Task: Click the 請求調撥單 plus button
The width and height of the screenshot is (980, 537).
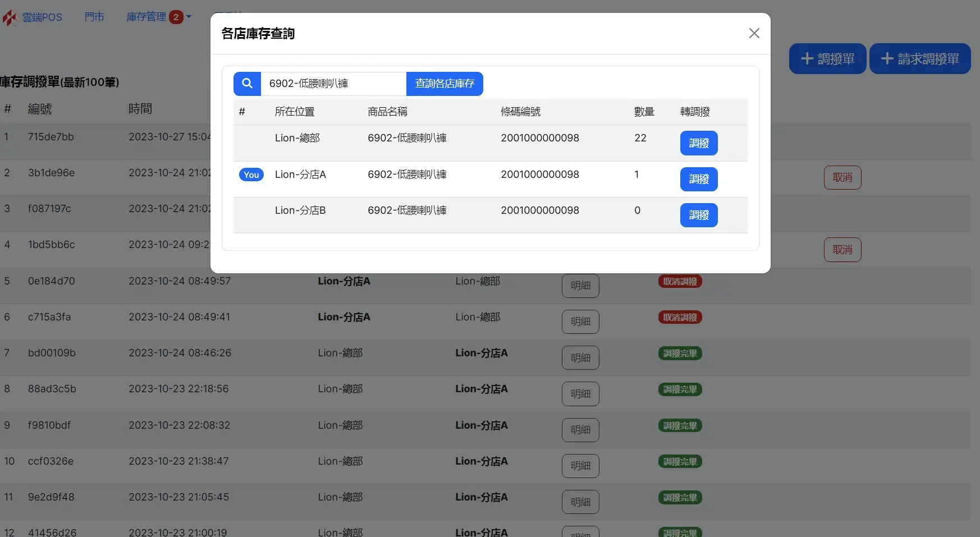Action: [919, 58]
